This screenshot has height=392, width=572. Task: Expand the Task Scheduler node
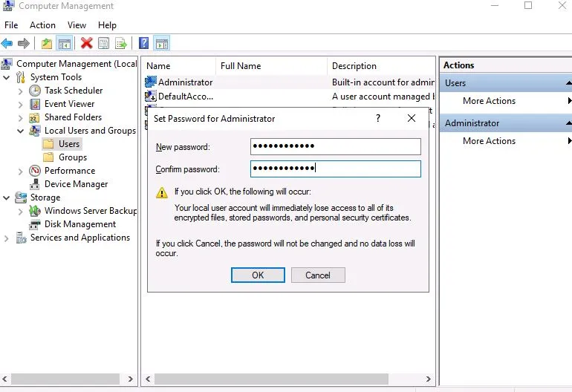21,91
